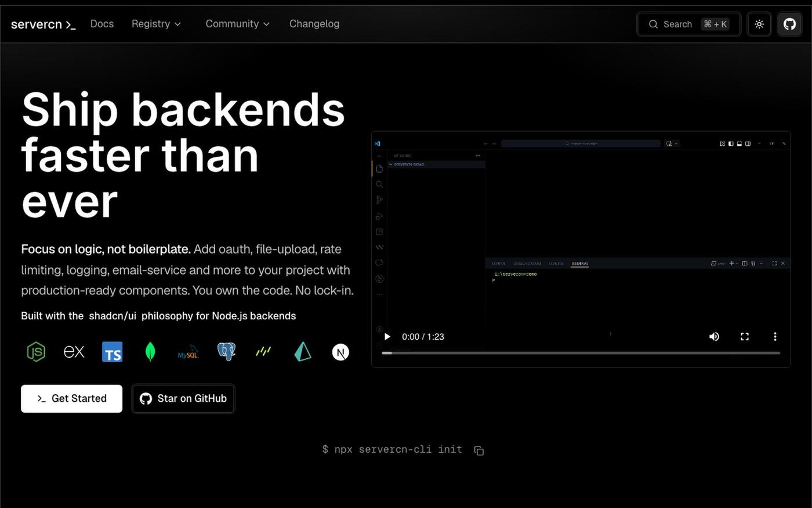Click the Node.js logo icon
The image size is (812, 508).
[36, 352]
